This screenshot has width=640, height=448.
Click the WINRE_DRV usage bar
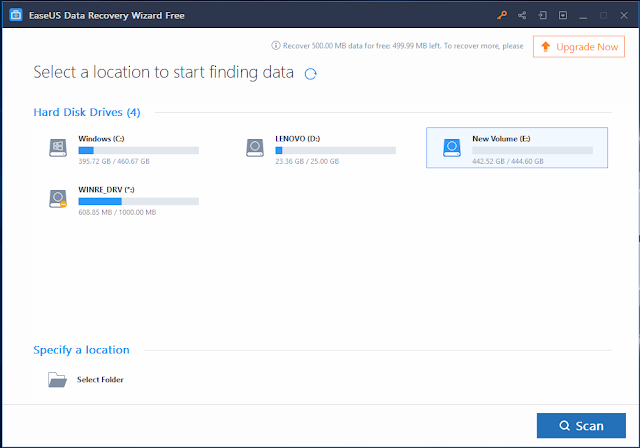click(x=139, y=201)
